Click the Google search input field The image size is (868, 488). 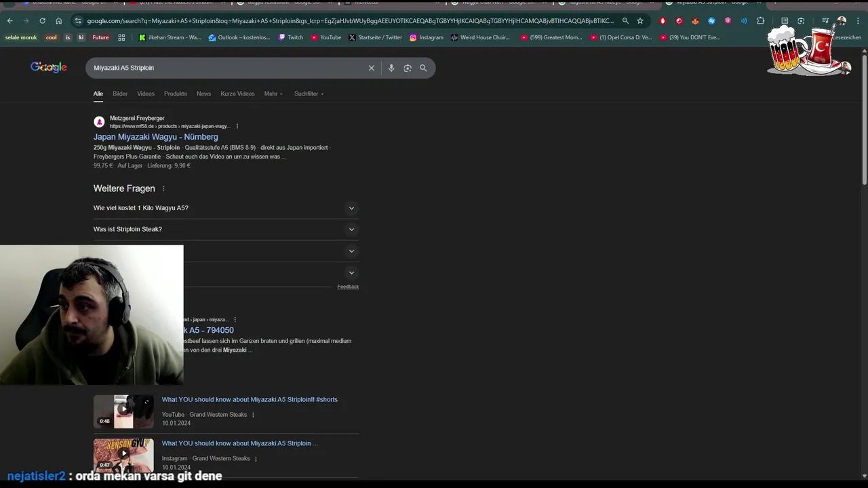pyautogui.click(x=227, y=68)
